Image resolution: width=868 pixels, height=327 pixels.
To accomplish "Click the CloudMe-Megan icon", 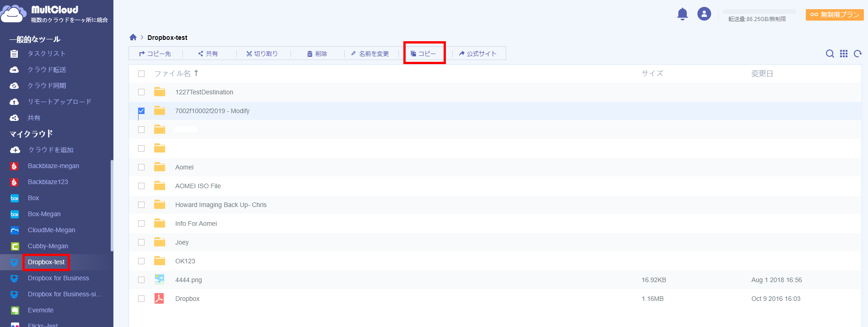I will click(15, 230).
